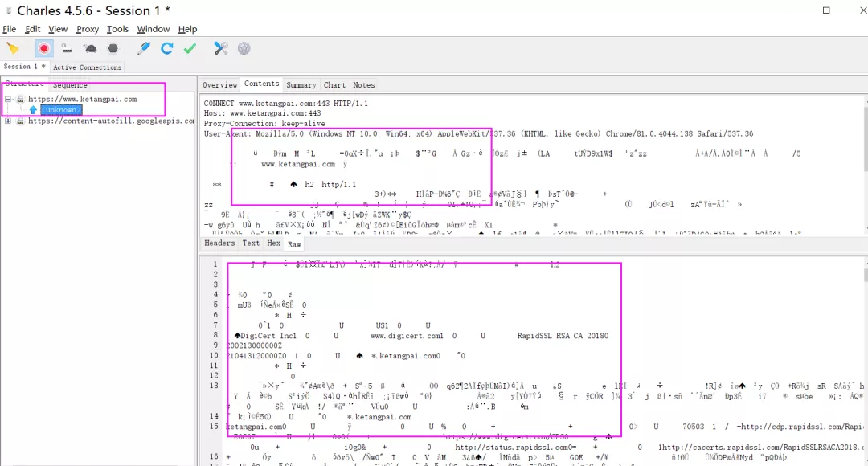Select content-autofill.googleapis.com tree host

click(x=111, y=121)
